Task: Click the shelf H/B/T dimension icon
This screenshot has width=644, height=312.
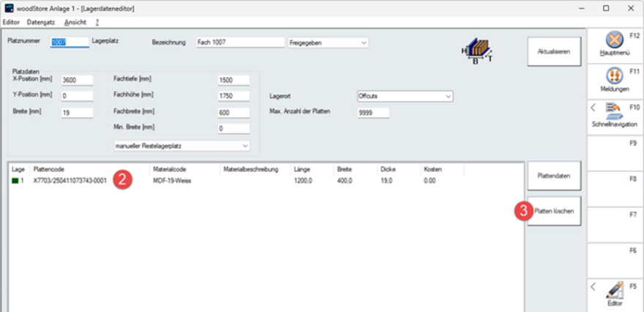Action: pyautogui.click(x=476, y=51)
